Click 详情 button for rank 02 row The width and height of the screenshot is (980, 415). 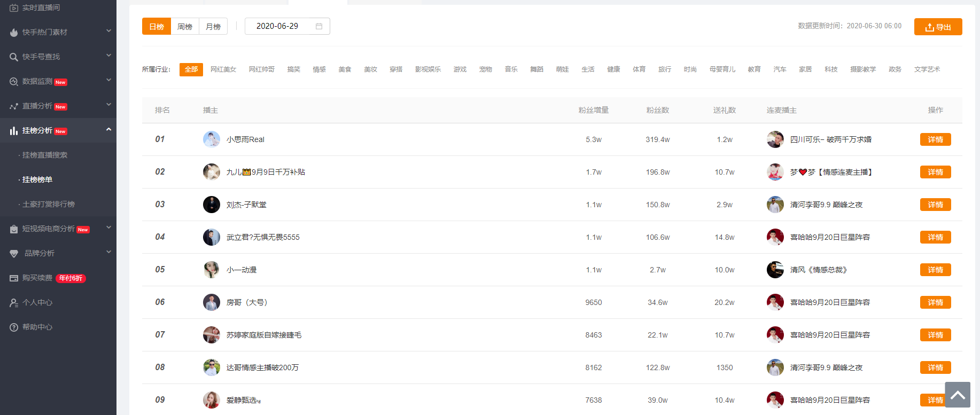936,172
